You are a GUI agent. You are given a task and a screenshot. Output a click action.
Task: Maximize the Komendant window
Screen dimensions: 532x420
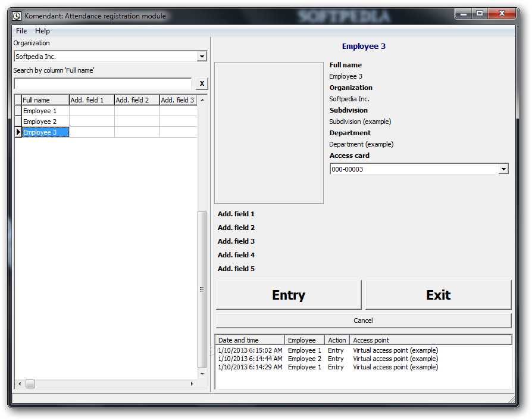(x=480, y=14)
